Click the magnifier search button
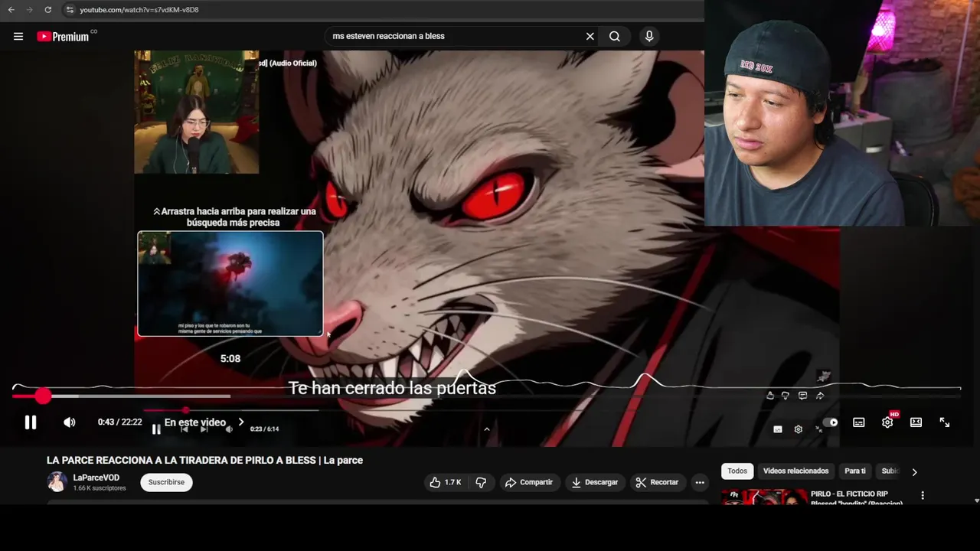The height and width of the screenshot is (551, 980). [x=615, y=36]
